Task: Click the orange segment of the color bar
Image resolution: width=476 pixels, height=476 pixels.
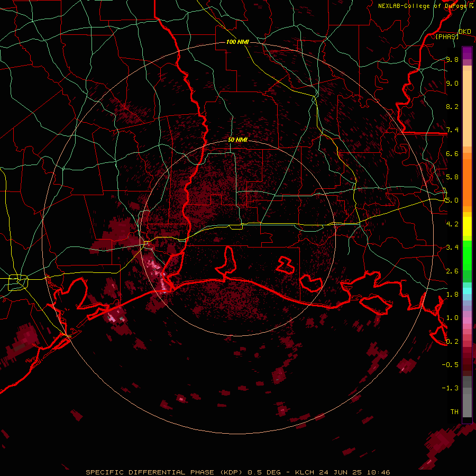Action: coord(467,182)
